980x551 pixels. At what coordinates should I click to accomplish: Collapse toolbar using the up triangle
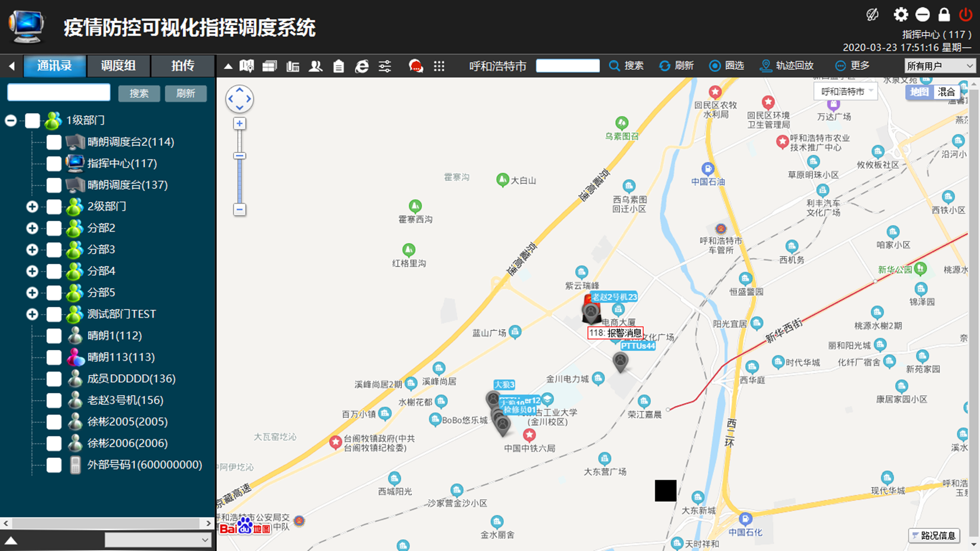pos(228,66)
